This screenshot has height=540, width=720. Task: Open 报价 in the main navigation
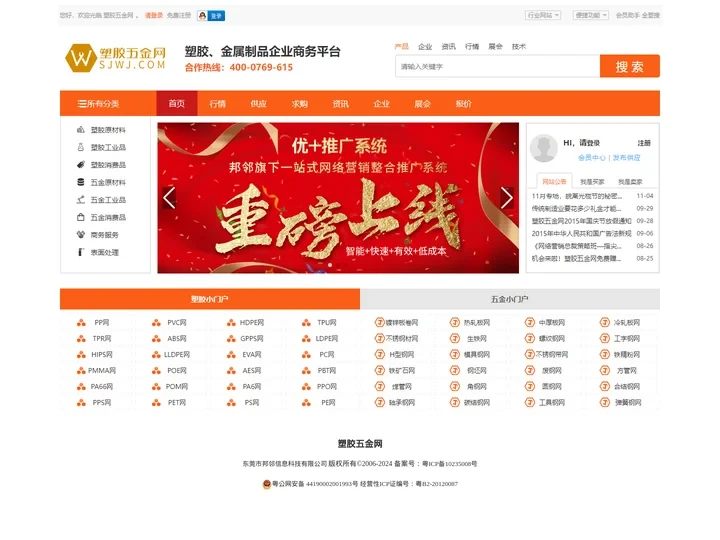(463, 103)
